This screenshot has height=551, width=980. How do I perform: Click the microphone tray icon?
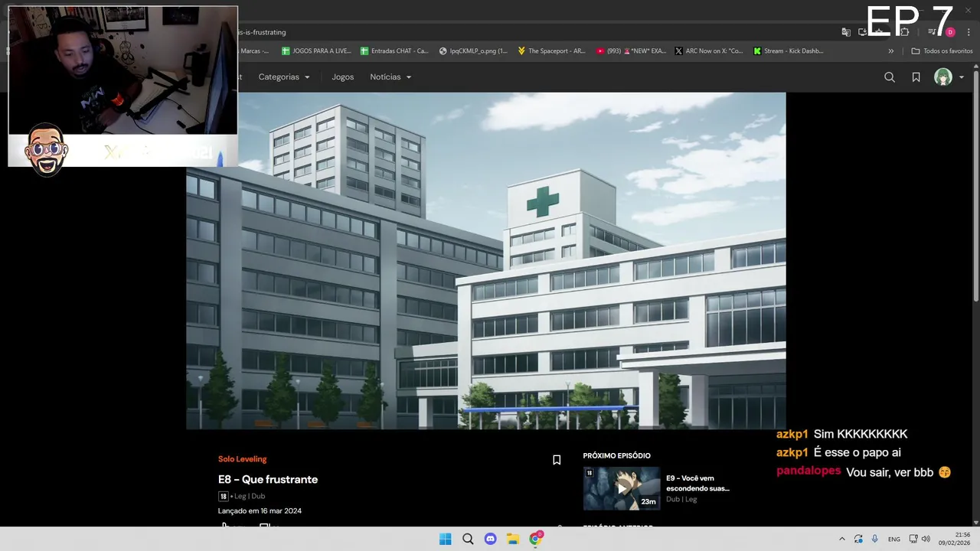click(x=875, y=539)
